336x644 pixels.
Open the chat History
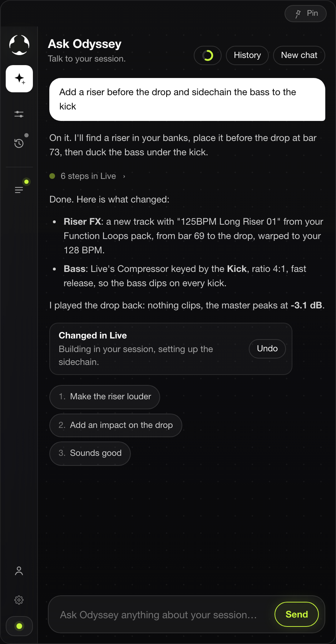pos(247,55)
